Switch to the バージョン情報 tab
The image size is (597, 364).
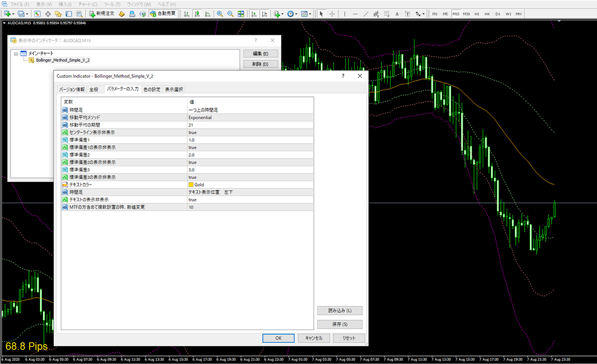pos(72,90)
